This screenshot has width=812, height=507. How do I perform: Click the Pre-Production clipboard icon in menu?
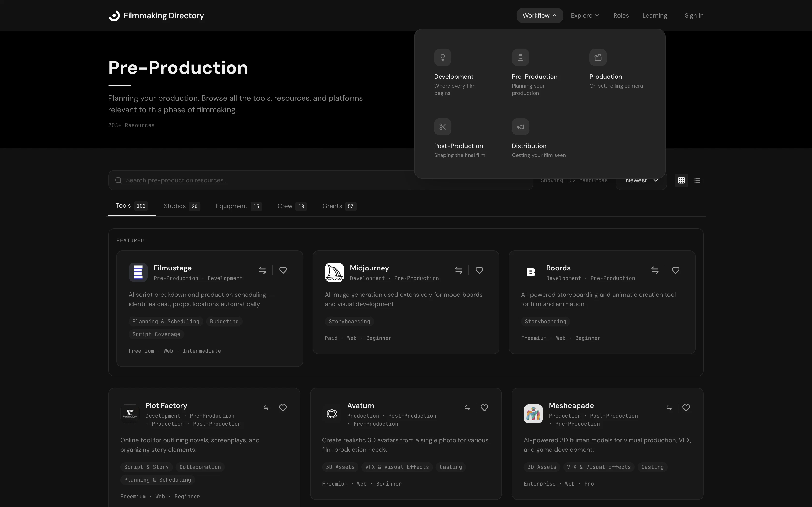pyautogui.click(x=520, y=57)
